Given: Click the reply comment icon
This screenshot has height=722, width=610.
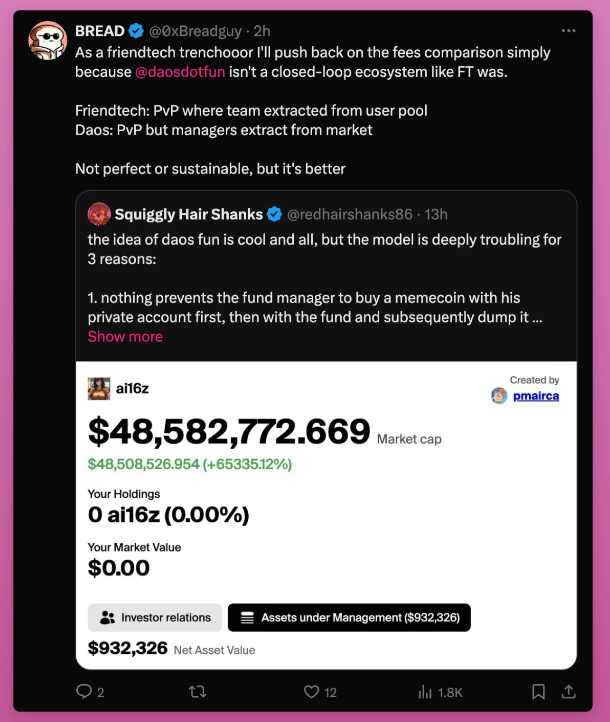Looking at the screenshot, I should tap(84, 691).
